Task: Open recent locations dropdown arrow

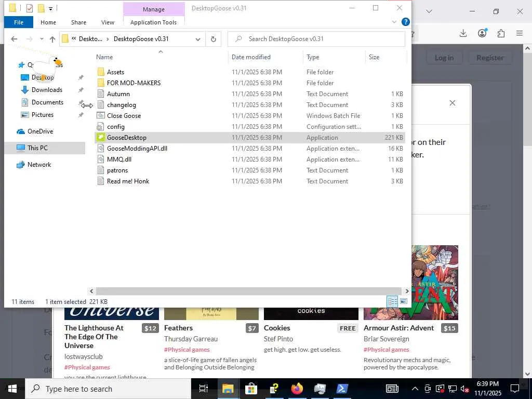Action: [42, 39]
